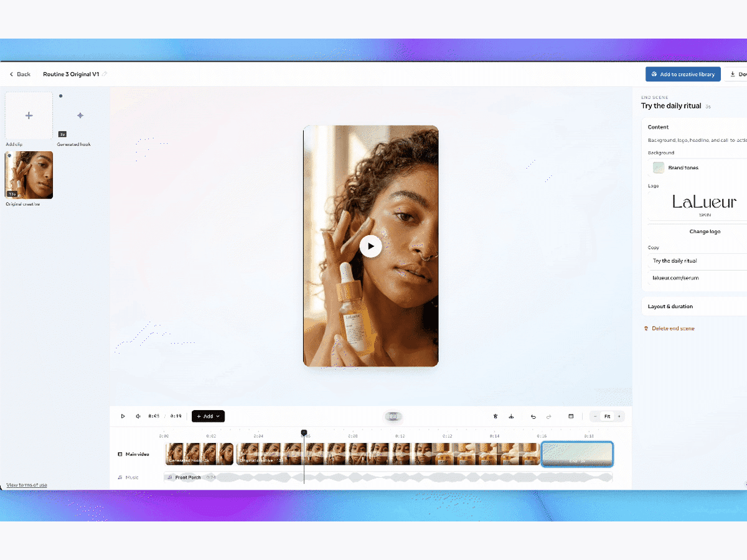Click the timeline layout view icon
The image size is (747, 560).
(x=571, y=416)
